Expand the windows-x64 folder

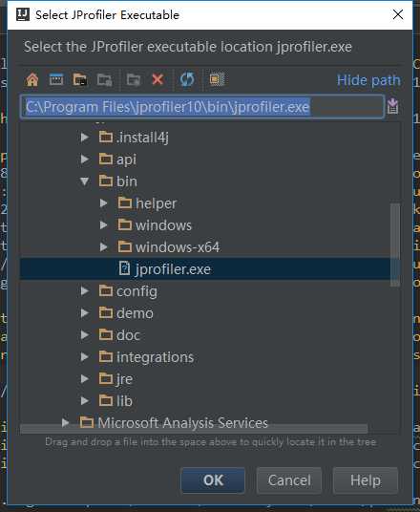104,247
